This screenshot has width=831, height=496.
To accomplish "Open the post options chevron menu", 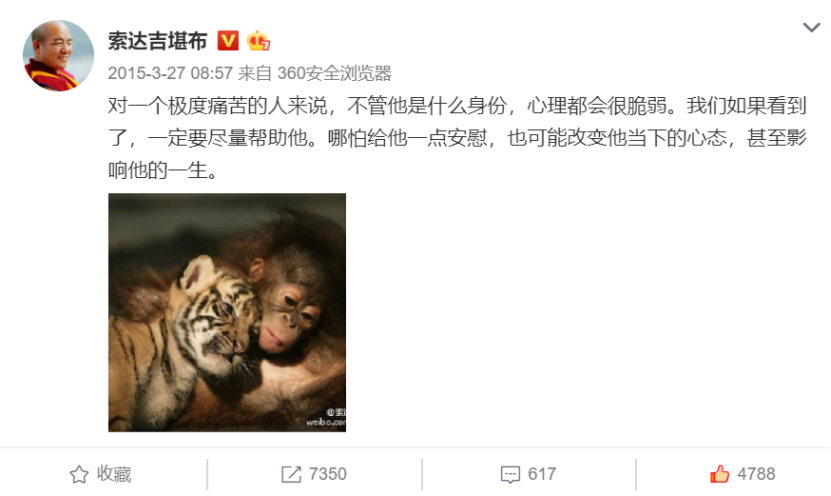I will point(811,28).
